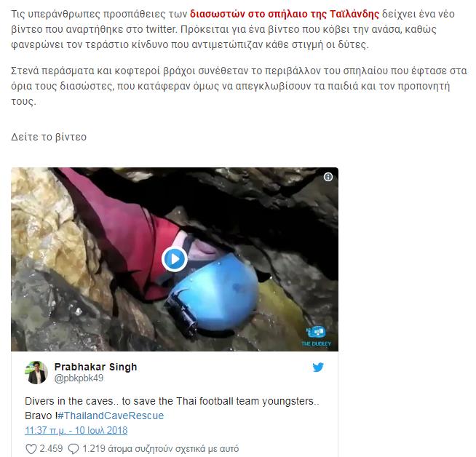Click the @pbkpbk49 handle
The width and height of the screenshot is (476, 457).
click(x=79, y=378)
